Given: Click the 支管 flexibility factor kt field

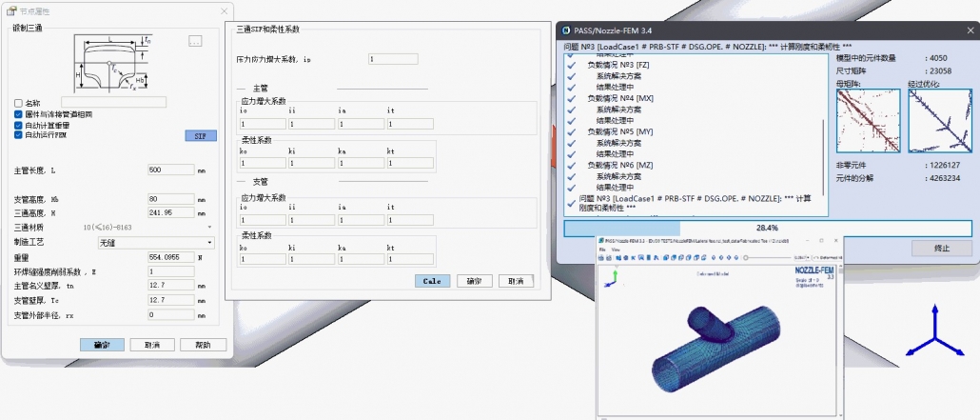Looking at the screenshot, I should click(x=411, y=259).
